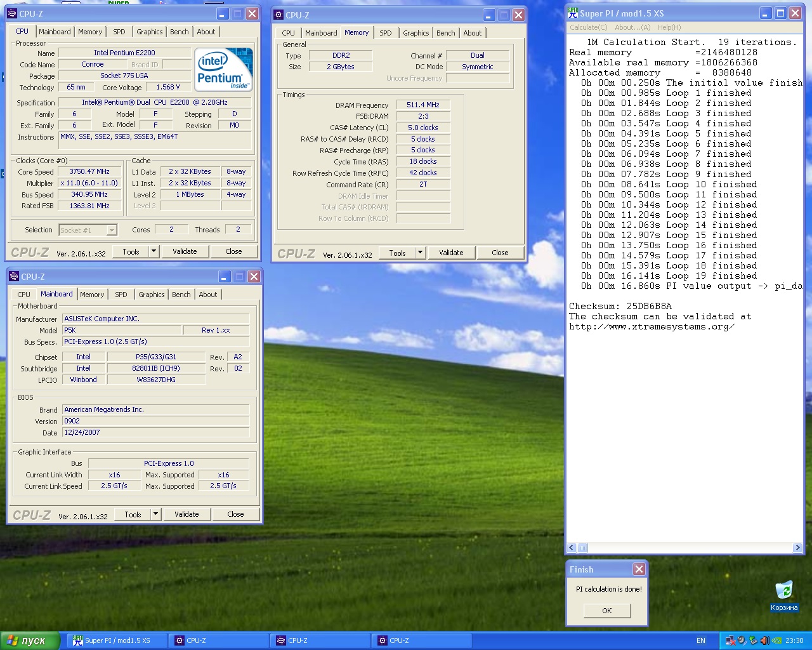This screenshot has width=812, height=650.
Task: Open Bench tab in the CPU-Z window showing Core Speed
Action: coord(180,32)
